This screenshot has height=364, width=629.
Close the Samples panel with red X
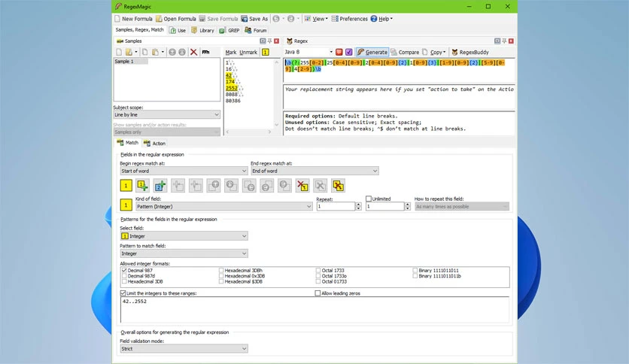276,41
